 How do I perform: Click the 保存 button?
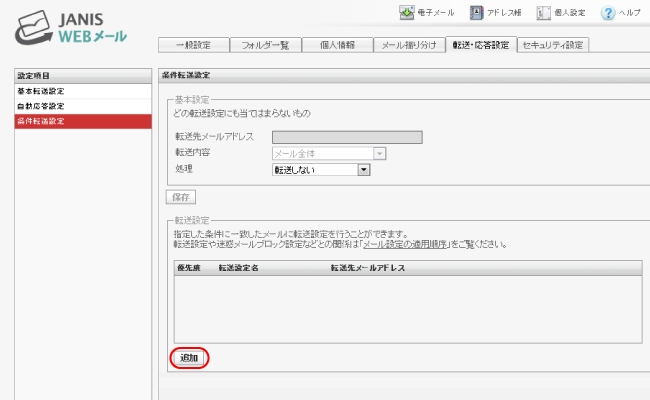tap(181, 197)
